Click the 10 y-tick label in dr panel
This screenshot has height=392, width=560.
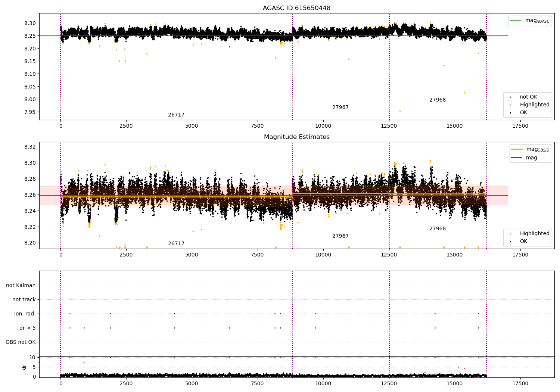coord(32,357)
